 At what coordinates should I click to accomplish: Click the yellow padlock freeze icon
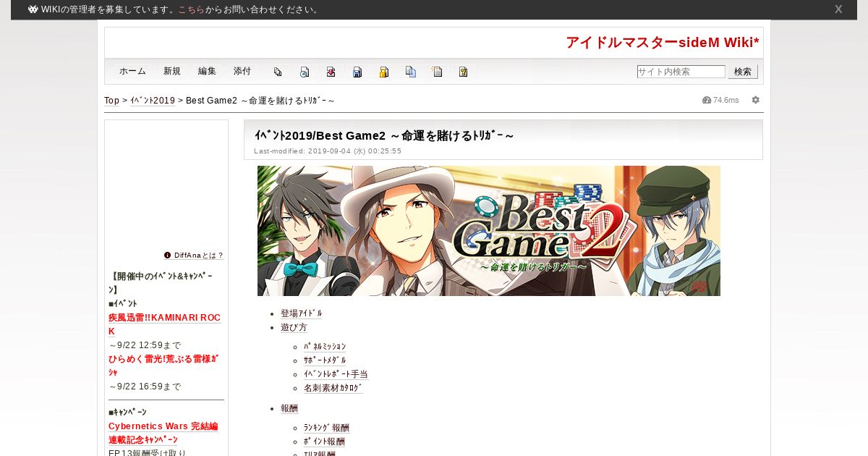click(384, 72)
